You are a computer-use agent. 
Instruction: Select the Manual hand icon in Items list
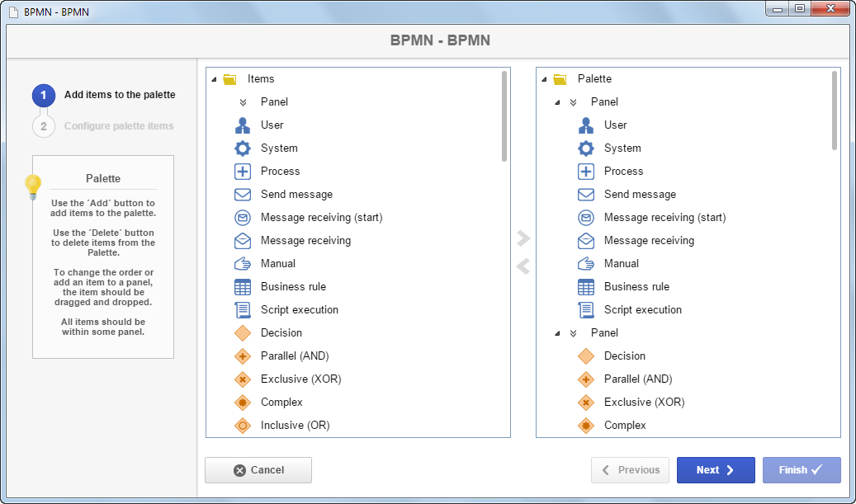click(243, 263)
